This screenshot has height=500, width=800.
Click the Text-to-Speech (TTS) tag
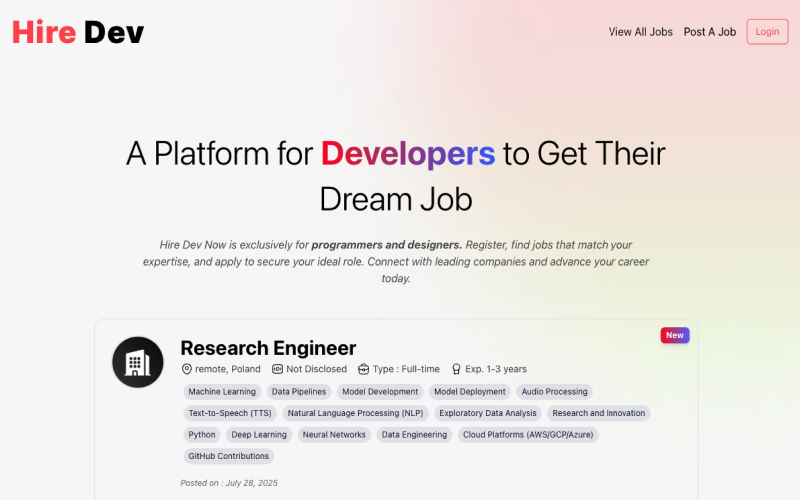229,413
